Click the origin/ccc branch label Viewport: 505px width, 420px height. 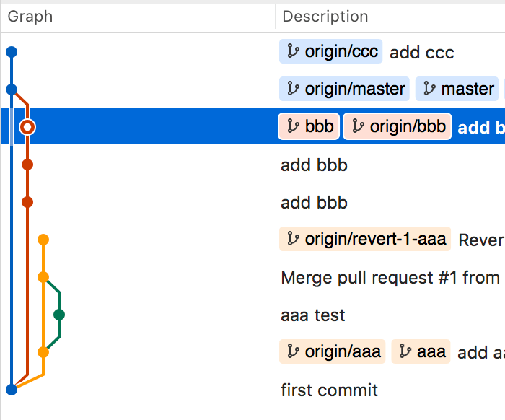click(x=331, y=52)
